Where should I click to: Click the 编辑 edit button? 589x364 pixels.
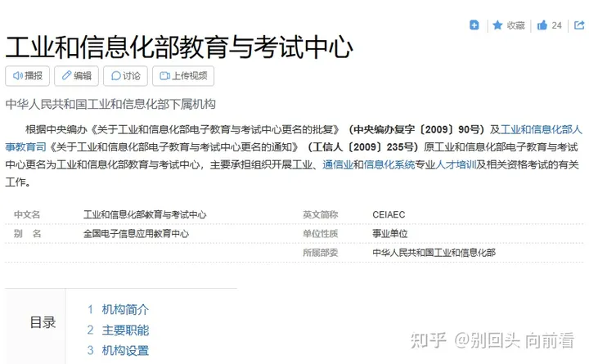(x=76, y=76)
